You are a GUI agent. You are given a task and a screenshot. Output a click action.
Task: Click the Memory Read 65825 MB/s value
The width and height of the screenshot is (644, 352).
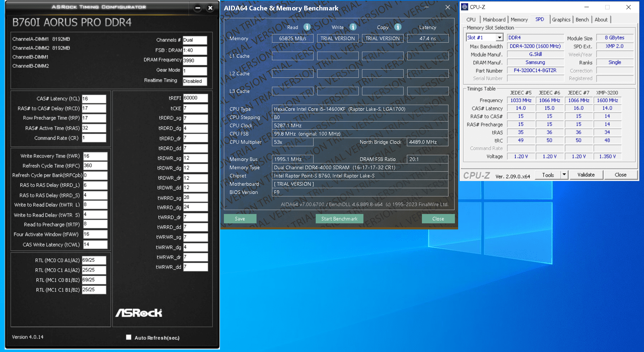pyautogui.click(x=293, y=38)
